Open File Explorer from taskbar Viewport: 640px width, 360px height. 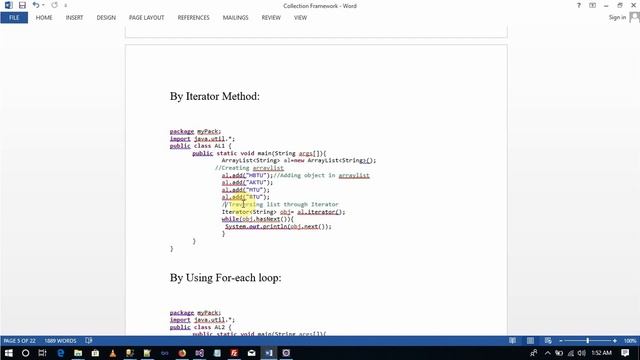[78, 353]
